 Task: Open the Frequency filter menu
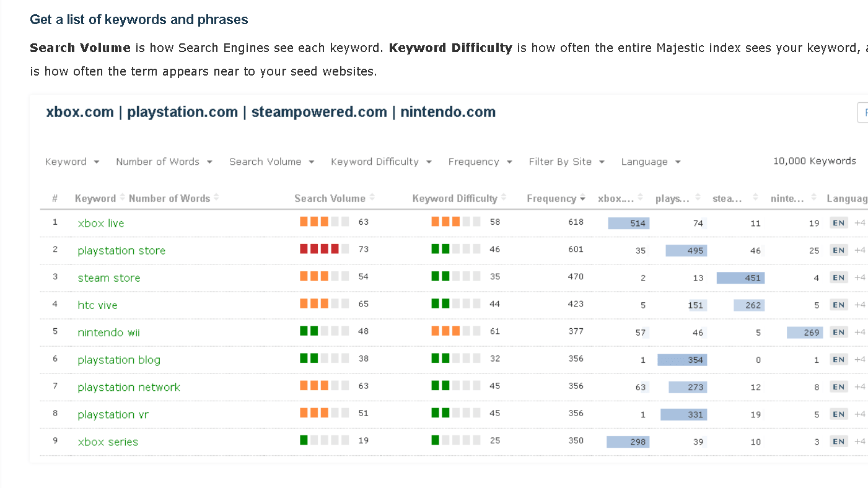(480, 162)
